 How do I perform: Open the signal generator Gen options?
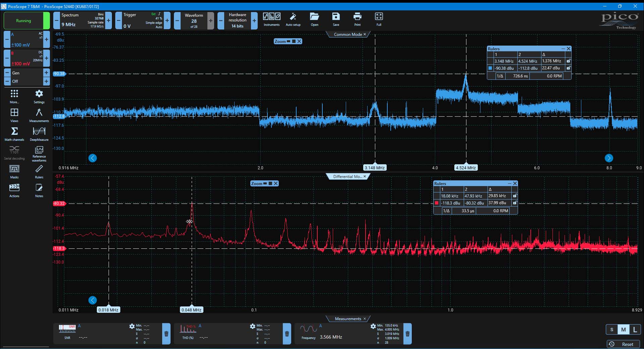(26, 73)
